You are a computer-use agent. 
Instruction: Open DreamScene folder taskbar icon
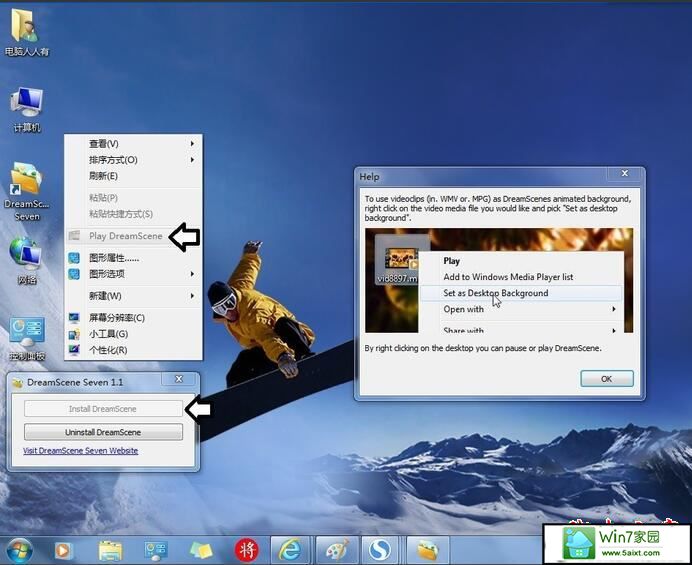click(427, 550)
